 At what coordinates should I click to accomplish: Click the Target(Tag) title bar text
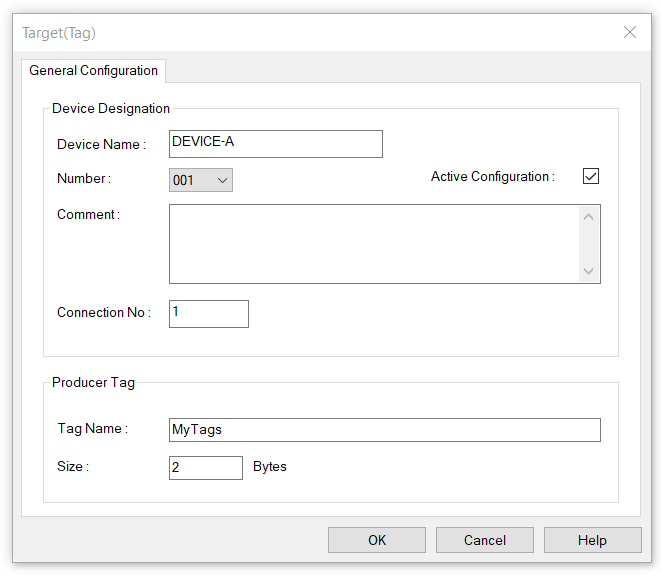point(59,33)
